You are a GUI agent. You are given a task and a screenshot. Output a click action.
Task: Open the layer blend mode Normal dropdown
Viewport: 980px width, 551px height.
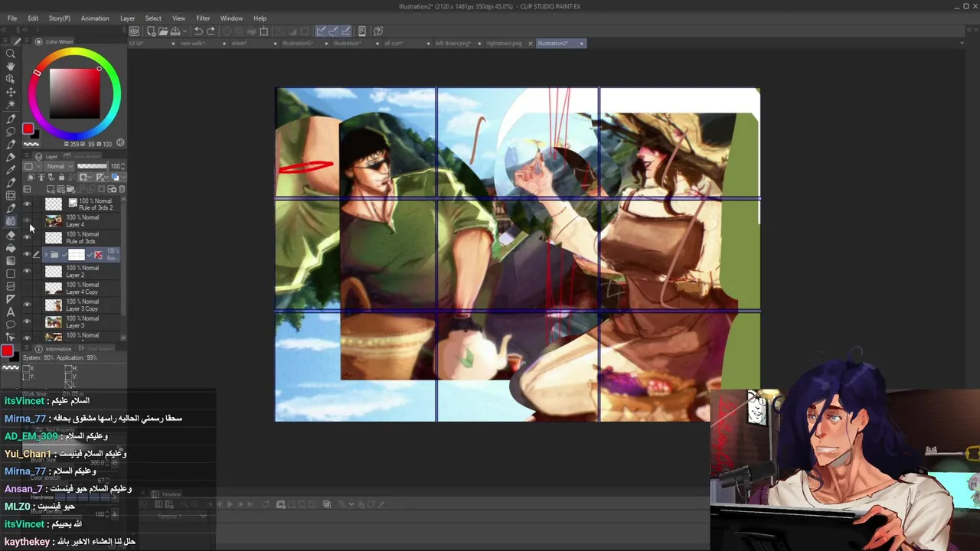click(x=59, y=166)
